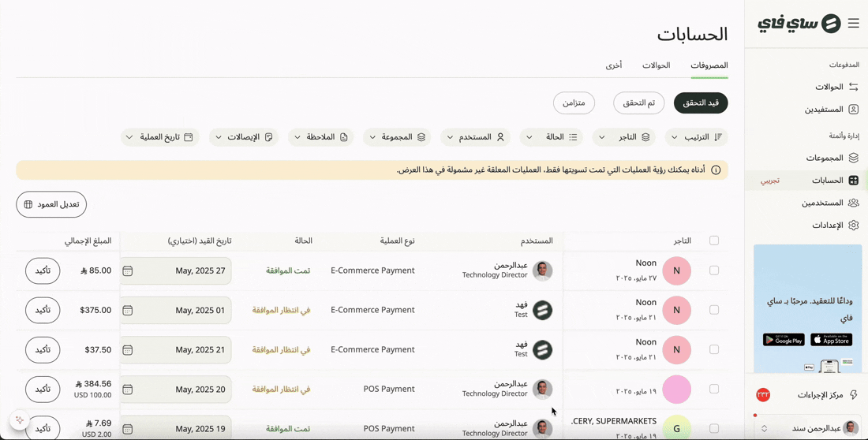Click the sparkle assistant icon at bottom left
868x440 pixels.
click(x=20, y=420)
